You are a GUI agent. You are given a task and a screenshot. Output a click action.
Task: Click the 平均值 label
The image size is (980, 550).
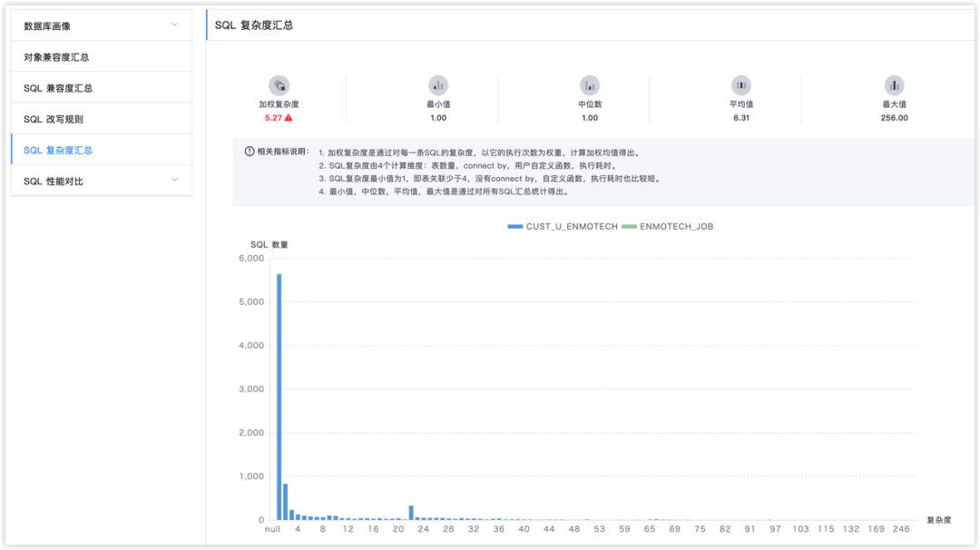point(741,104)
